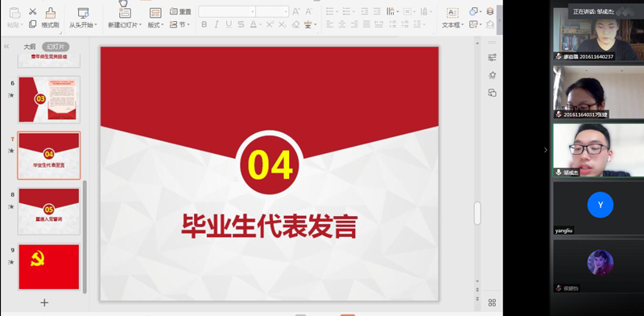The width and height of the screenshot is (644, 316).
Task: Select slide 6 thumbnail labeled 03
Action: [x=49, y=99]
